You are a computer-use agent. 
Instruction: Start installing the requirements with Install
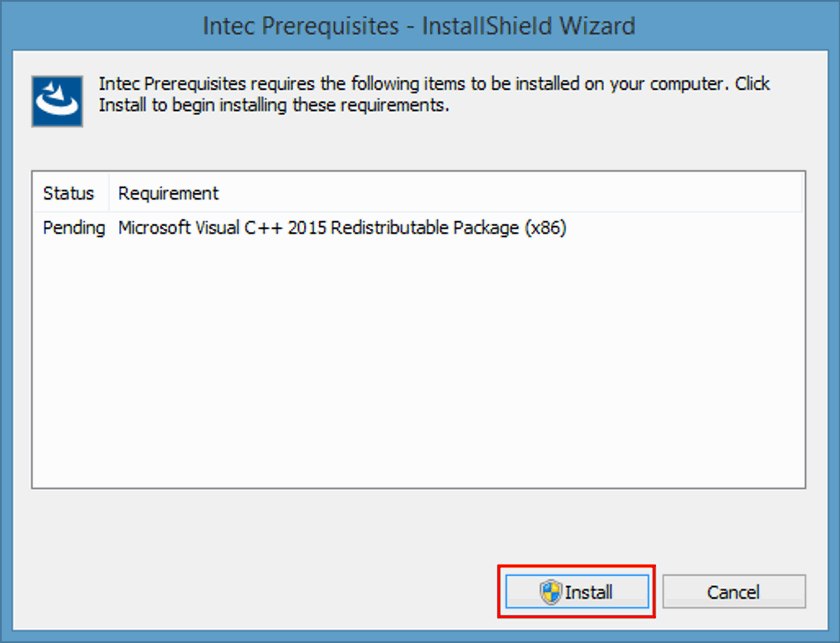pyautogui.click(x=576, y=592)
